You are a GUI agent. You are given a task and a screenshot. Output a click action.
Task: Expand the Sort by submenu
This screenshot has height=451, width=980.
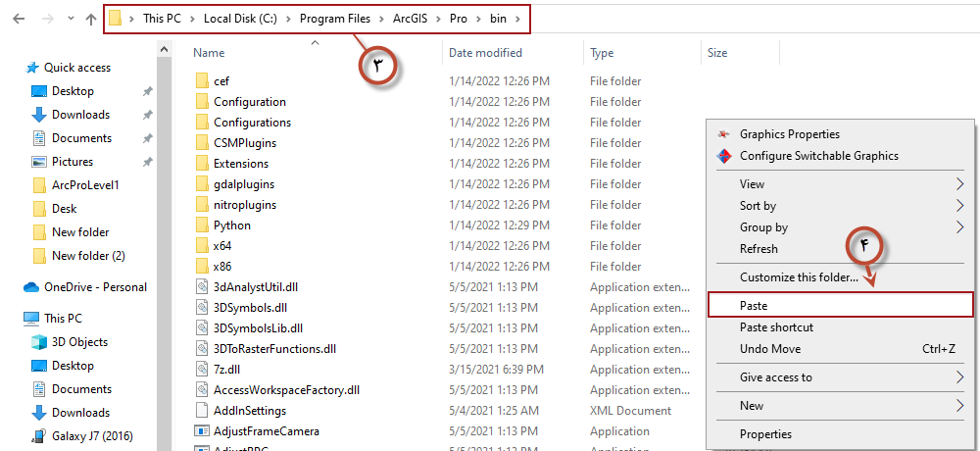[959, 206]
